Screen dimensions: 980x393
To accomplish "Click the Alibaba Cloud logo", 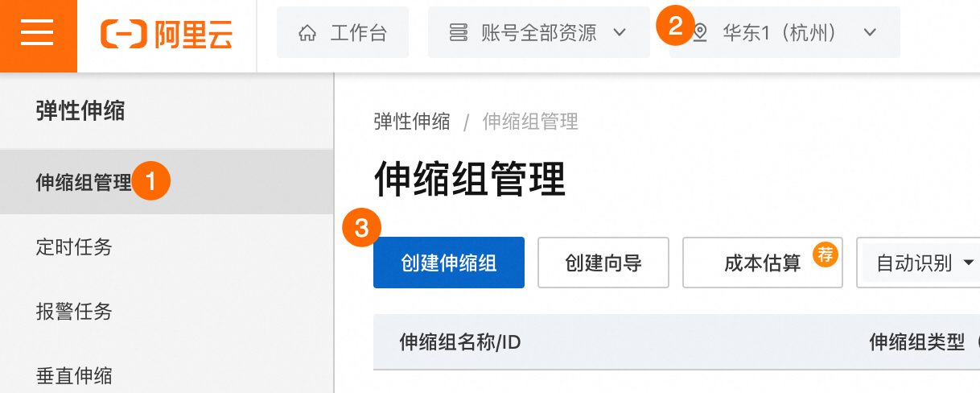I will (x=167, y=34).
